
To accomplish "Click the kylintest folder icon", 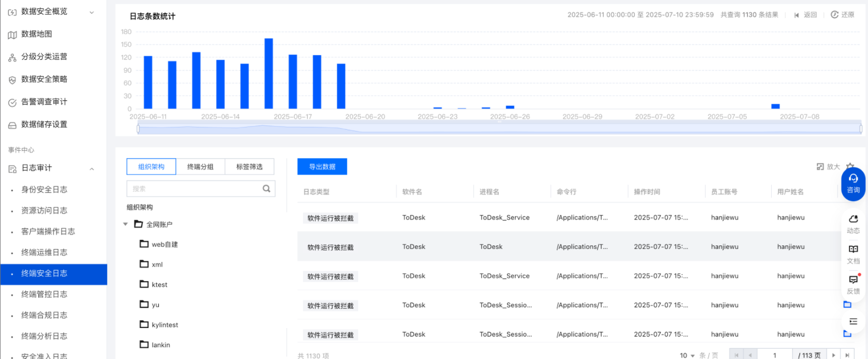I will 144,324.
